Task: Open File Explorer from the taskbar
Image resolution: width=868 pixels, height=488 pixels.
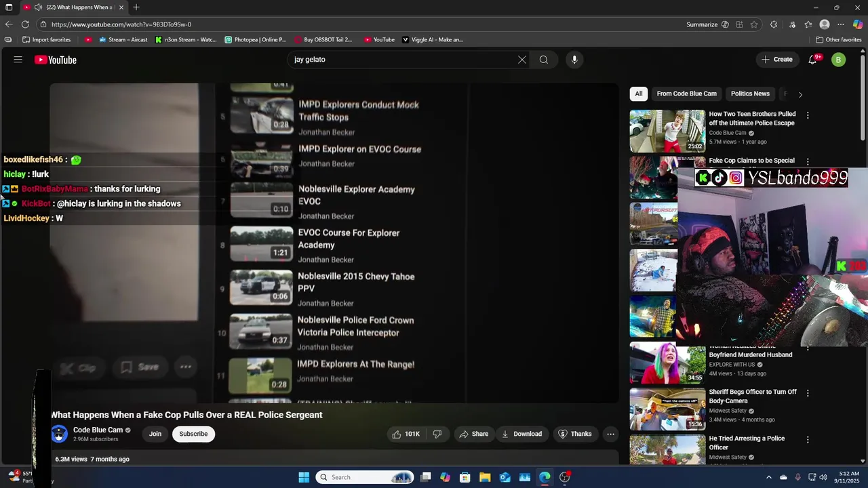Action: (485, 477)
